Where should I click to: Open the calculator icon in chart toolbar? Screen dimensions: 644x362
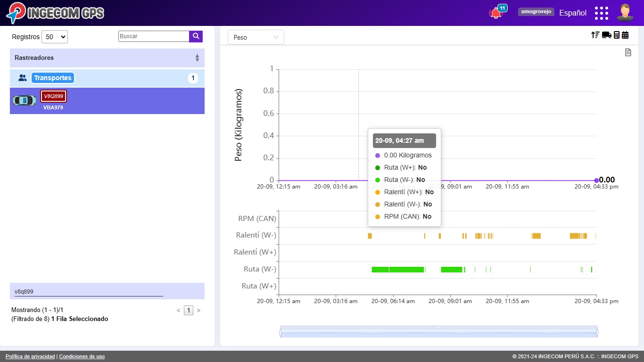click(616, 35)
